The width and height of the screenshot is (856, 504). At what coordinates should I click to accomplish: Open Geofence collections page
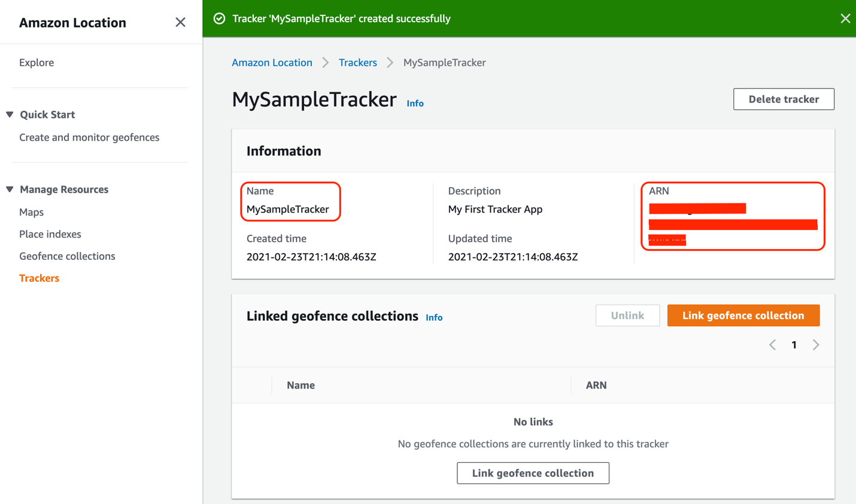(67, 256)
